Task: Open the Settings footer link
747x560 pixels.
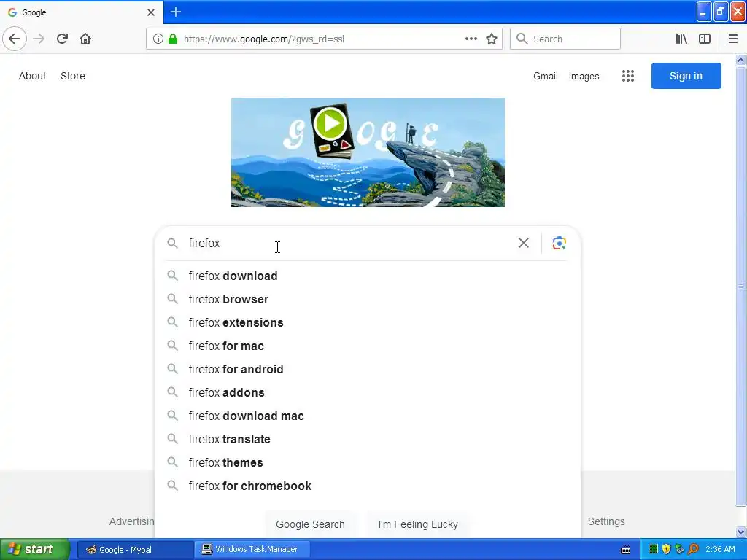Action: pos(606,521)
